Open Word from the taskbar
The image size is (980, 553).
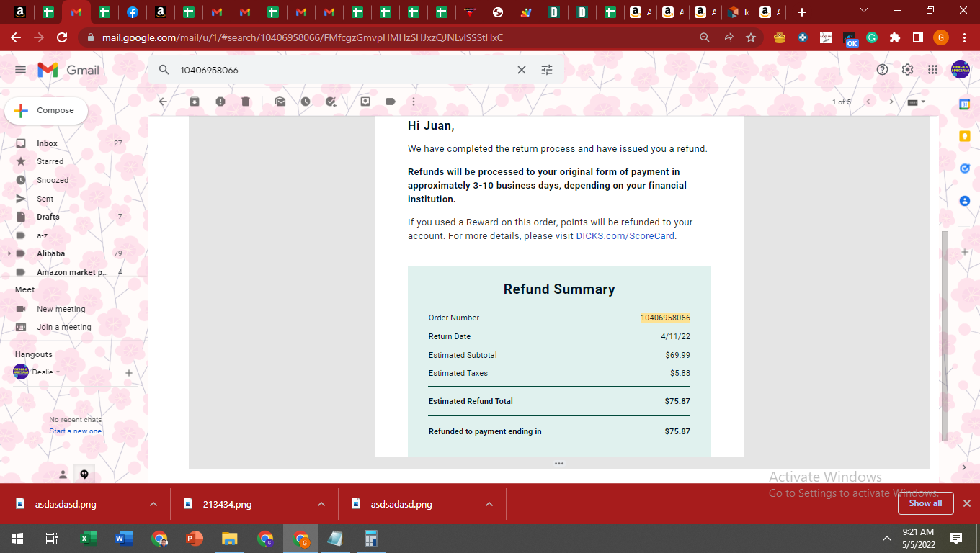tap(124, 538)
